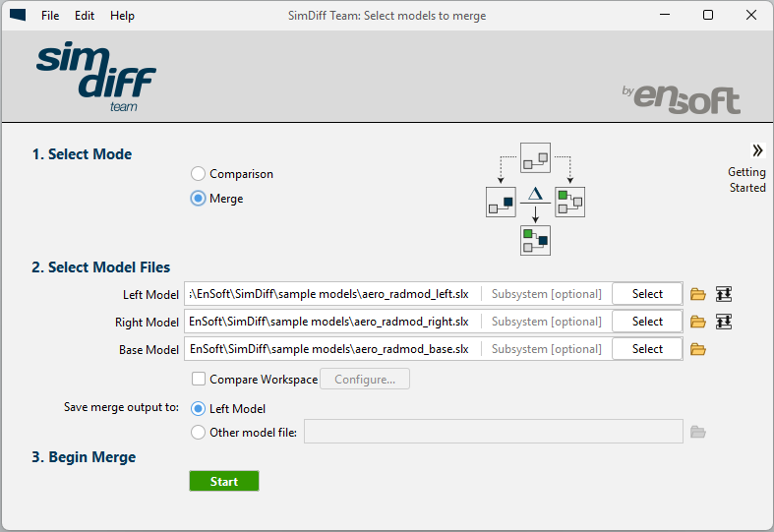Choose Other model file as output
Screen dimensions: 774x532
(198, 433)
